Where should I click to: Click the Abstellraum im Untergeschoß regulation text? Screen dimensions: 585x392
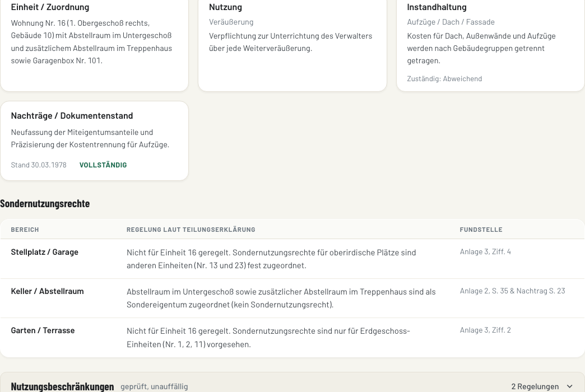click(x=281, y=298)
